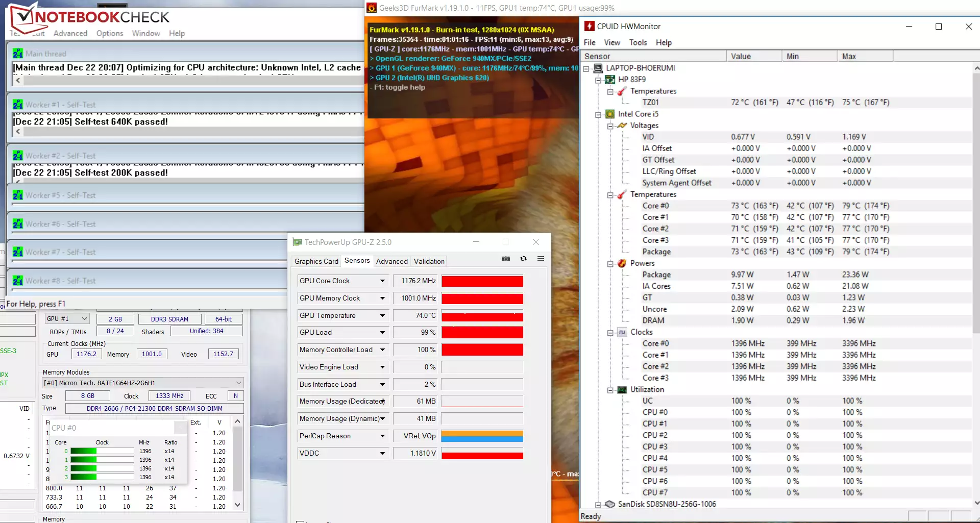Collapse the Intel Core i5 Voltages node
The image size is (980, 523).
pyautogui.click(x=610, y=126)
